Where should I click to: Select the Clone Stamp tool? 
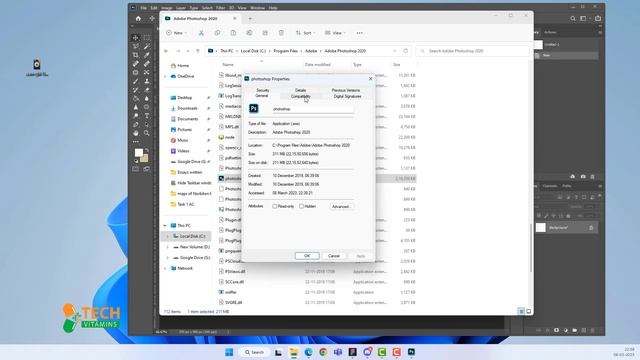(147, 81)
